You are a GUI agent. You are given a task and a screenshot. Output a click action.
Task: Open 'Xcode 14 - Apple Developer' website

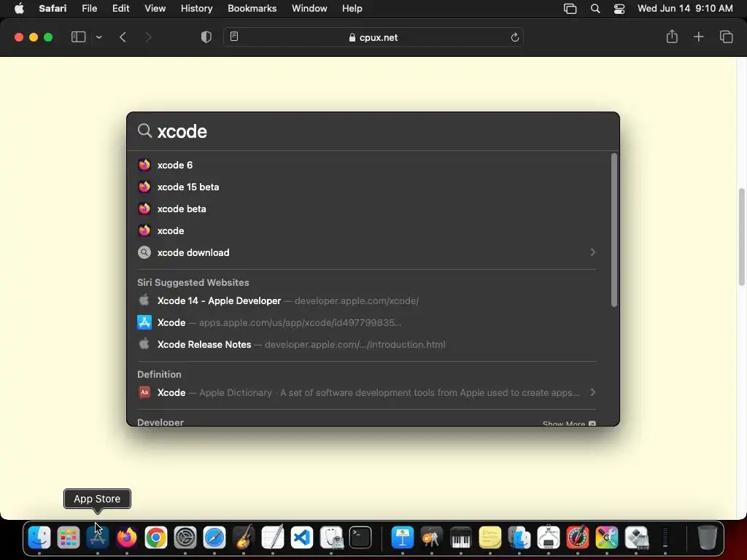[x=367, y=300]
